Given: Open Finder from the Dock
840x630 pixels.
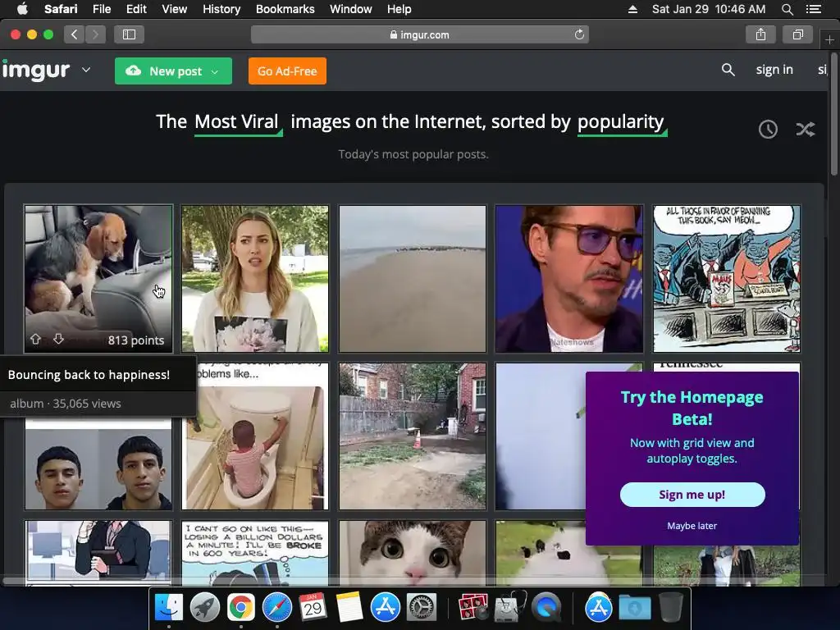Looking at the screenshot, I should tap(168, 608).
